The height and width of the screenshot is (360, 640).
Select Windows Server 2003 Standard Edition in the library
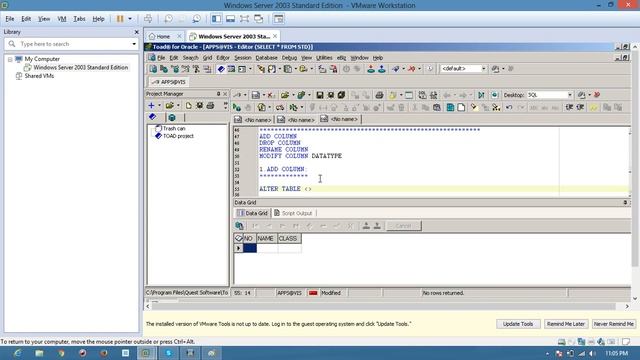tap(80, 67)
